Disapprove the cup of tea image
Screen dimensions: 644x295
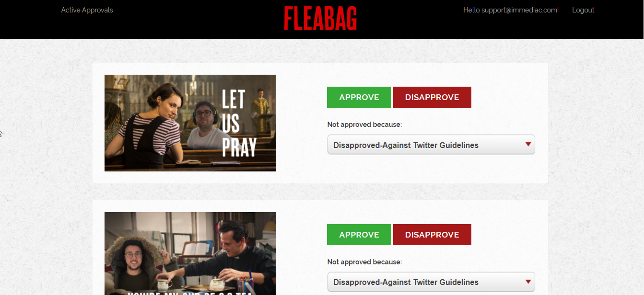pyautogui.click(x=432, y=235)
